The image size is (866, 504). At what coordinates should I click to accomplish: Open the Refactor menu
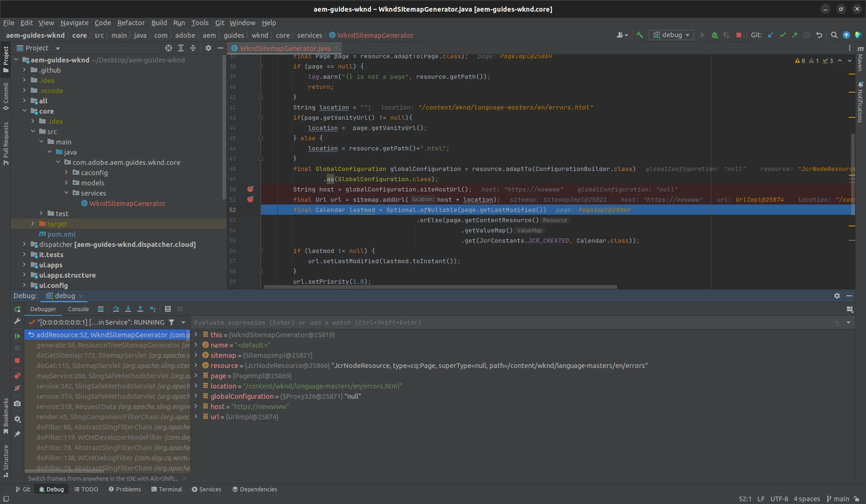click(x=131, y=22)
